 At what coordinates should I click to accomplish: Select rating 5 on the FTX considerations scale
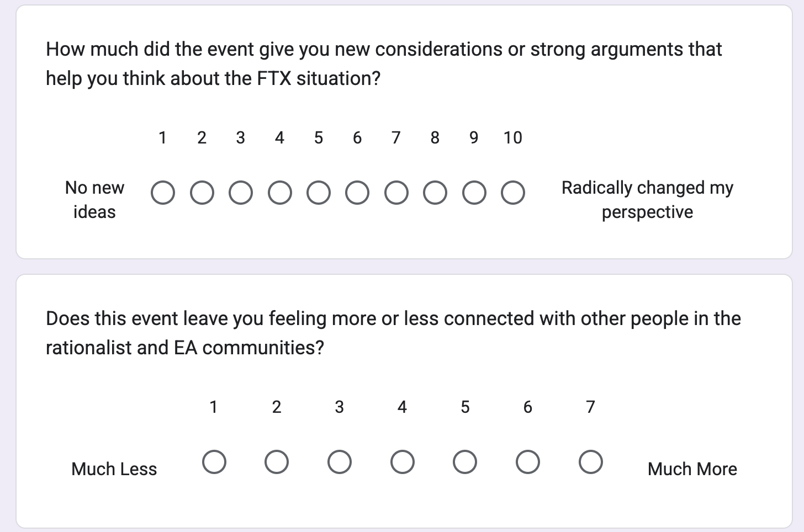[x=318, y=192]
